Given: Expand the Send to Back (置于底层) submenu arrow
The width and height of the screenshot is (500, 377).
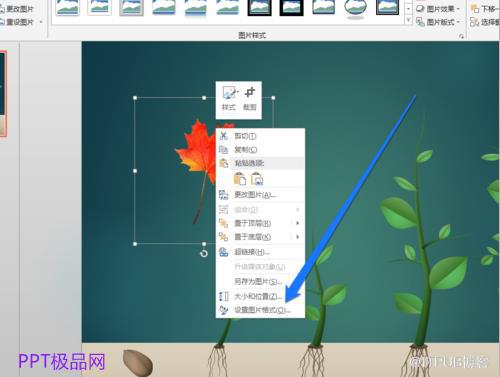Looking at the screenshot, I should pyautogui.click(x=297, y=237).
